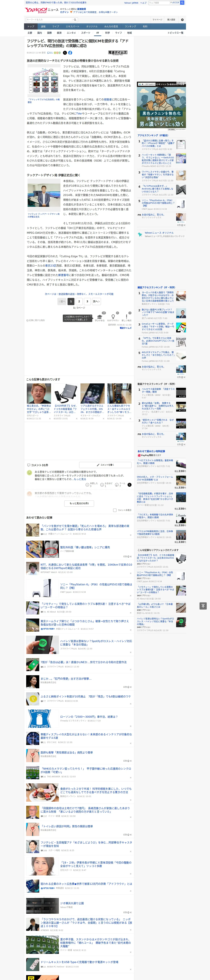Click もっと見る(31件) comments button
Screen dimensions: 210x980
click(79, 503)
